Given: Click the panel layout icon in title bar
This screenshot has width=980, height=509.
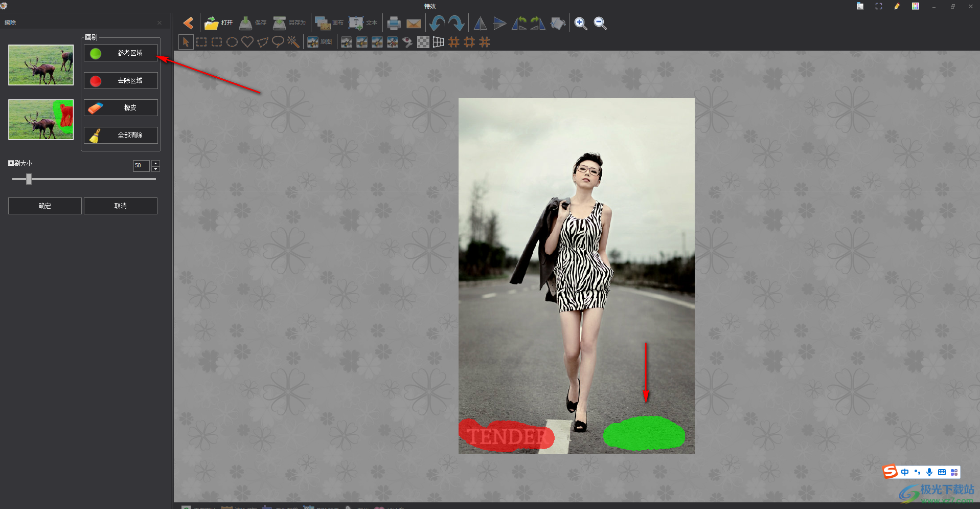Looking at the screenshot, I should click(860, 6).
